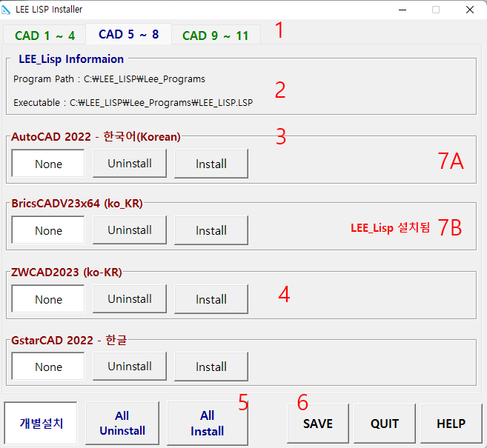Click the LEE LISP Installer title icon
Screen dimensions: 487x448
(x=6, y=10)
